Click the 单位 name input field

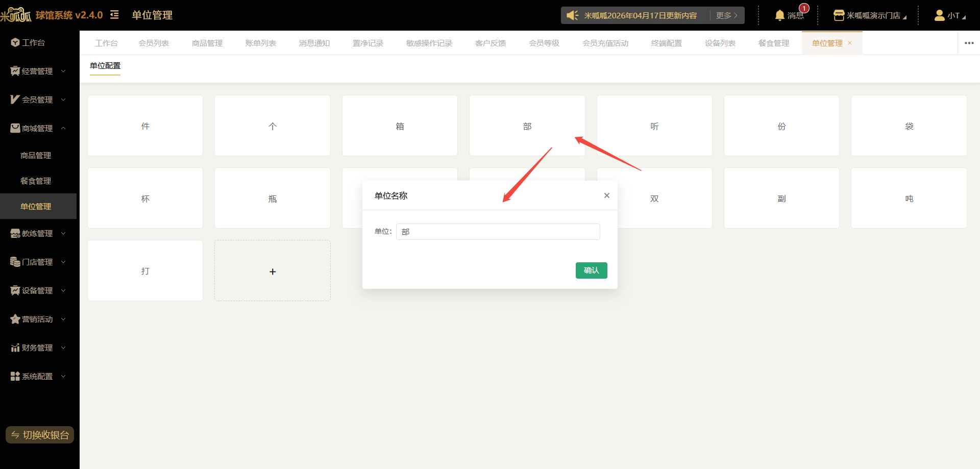(498, 232)
